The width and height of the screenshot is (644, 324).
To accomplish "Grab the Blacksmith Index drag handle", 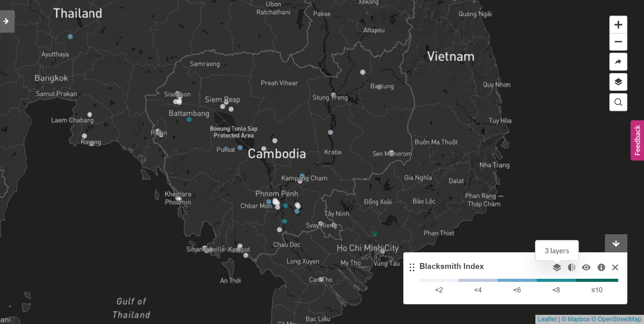I will click(412, 268).
